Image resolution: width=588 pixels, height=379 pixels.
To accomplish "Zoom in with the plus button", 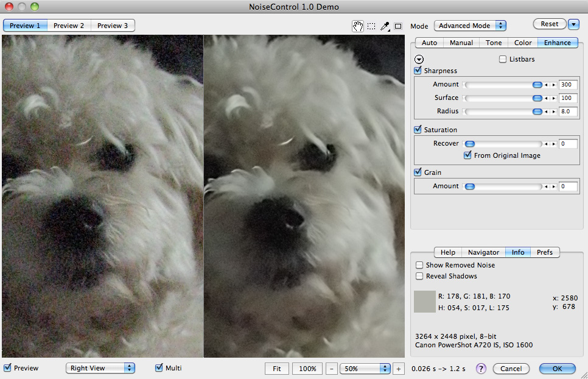I will (398, 369).
